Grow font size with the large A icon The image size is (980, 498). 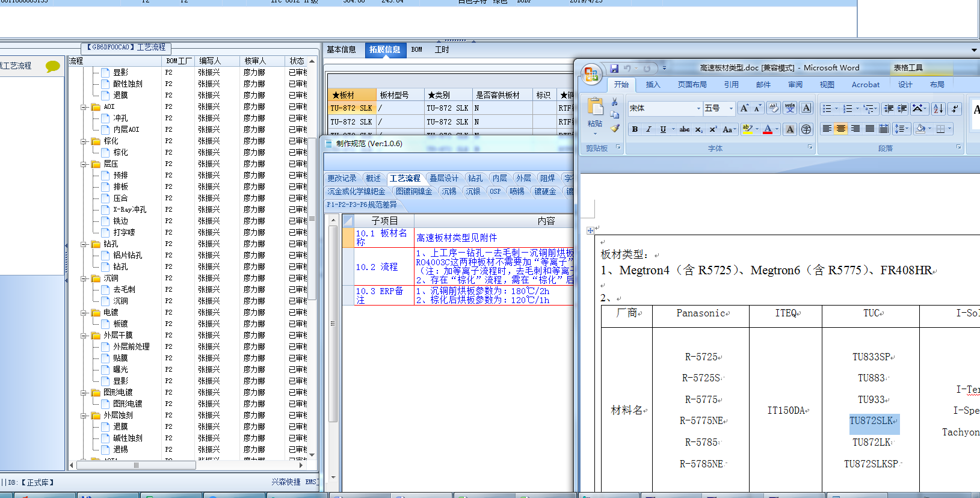click(745, 108)
